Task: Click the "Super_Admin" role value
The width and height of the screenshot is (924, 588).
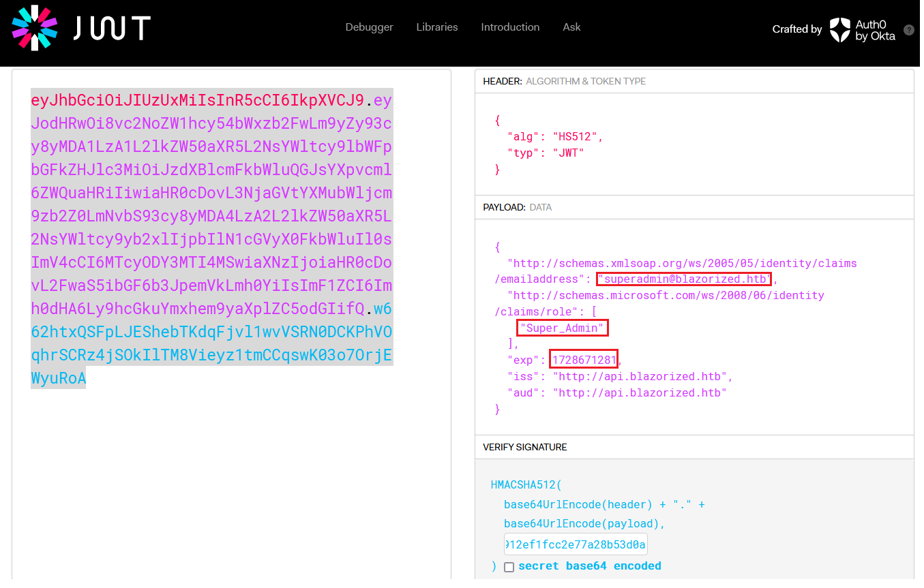Action: (562, 328)
